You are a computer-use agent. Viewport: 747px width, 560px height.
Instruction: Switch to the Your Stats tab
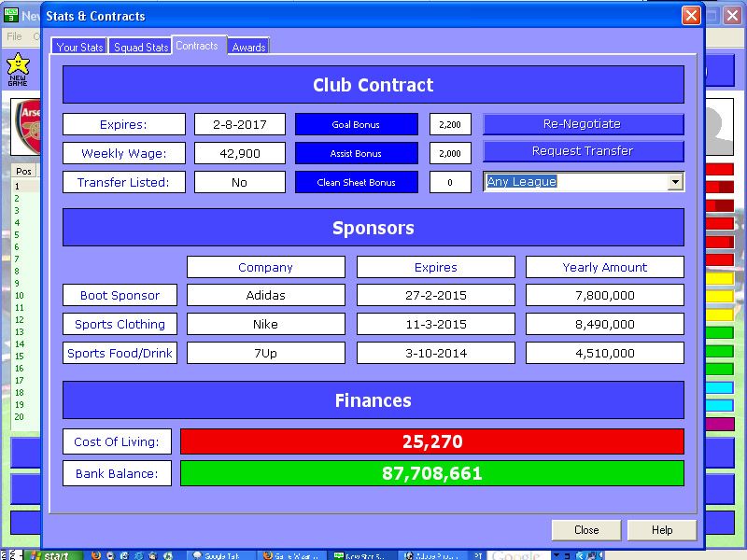(x=80, y=47)
